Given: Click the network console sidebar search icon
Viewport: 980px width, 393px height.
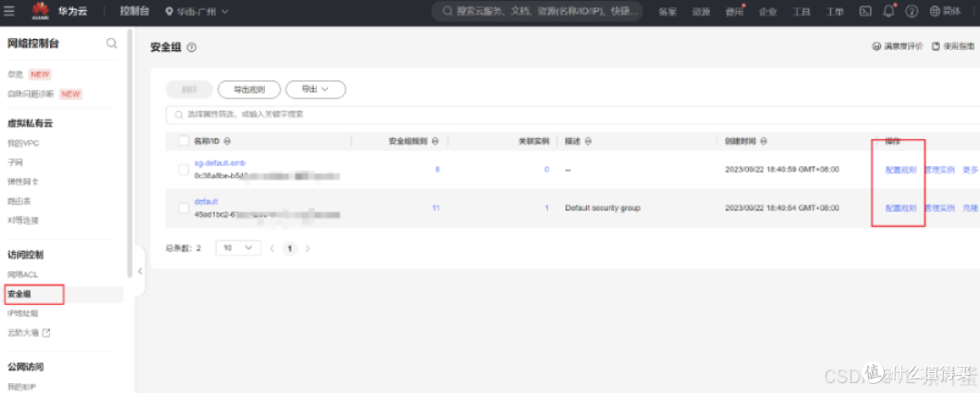Looking at the screenshot, I should [x=112, y=43].
